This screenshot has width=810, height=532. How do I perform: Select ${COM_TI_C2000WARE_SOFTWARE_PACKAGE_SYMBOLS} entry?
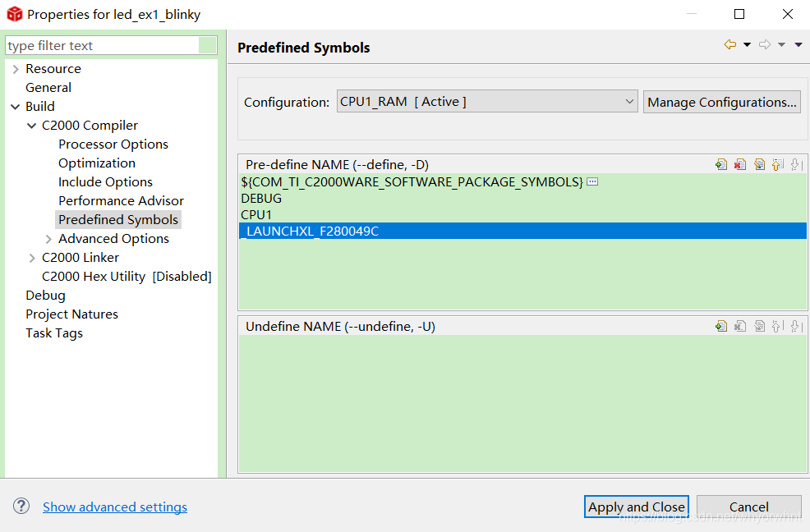[522, 181]
